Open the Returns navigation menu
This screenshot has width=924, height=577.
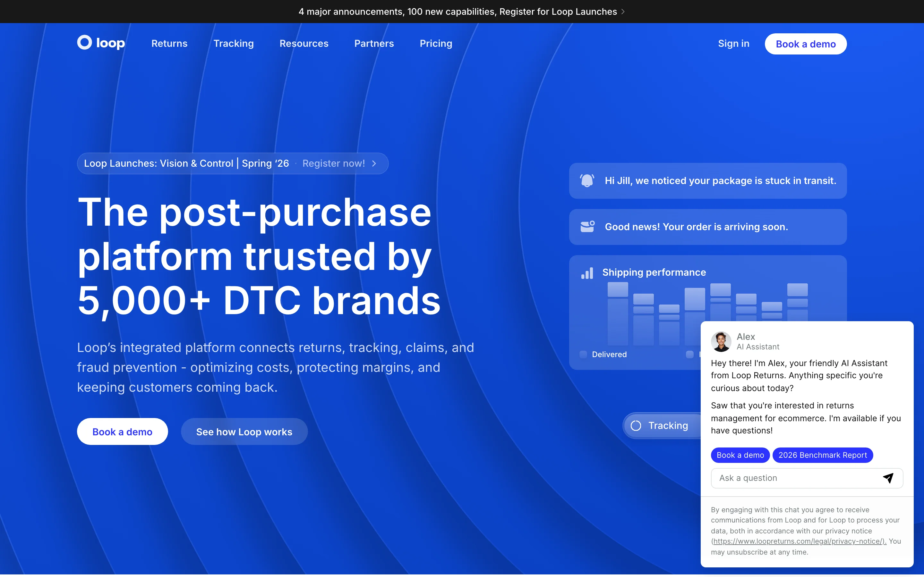click(x=169, y=44)
